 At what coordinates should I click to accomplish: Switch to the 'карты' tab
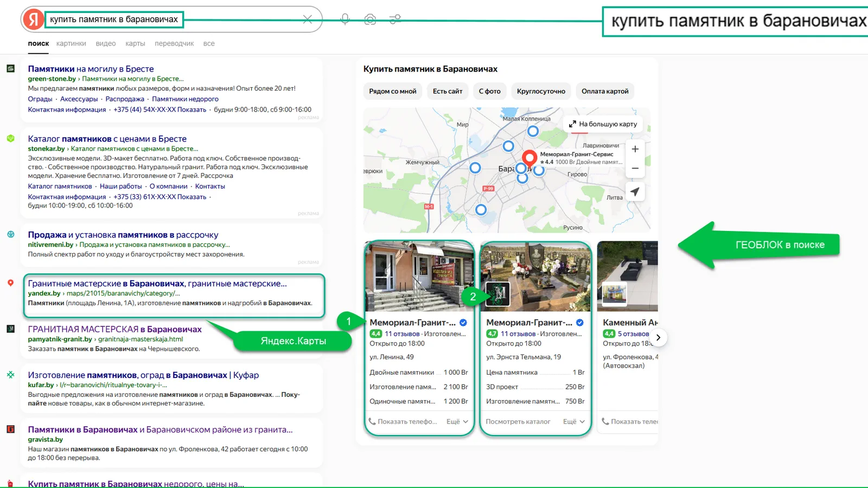(x=135, y=43)
